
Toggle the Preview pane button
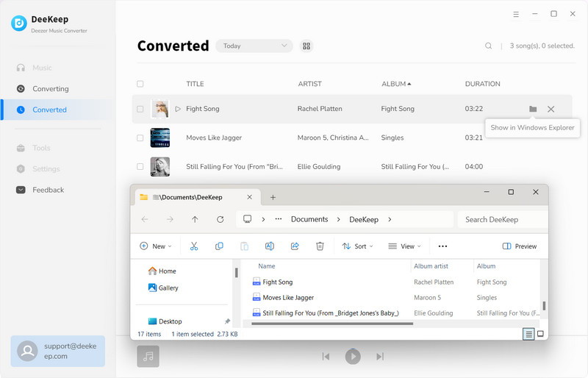(x=520, y=246)
